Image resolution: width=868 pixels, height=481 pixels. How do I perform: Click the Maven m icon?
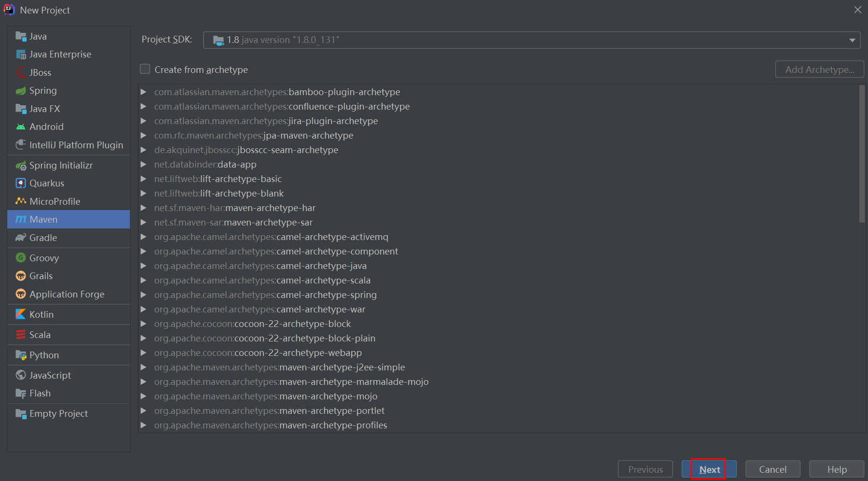[x=21, y=220]
